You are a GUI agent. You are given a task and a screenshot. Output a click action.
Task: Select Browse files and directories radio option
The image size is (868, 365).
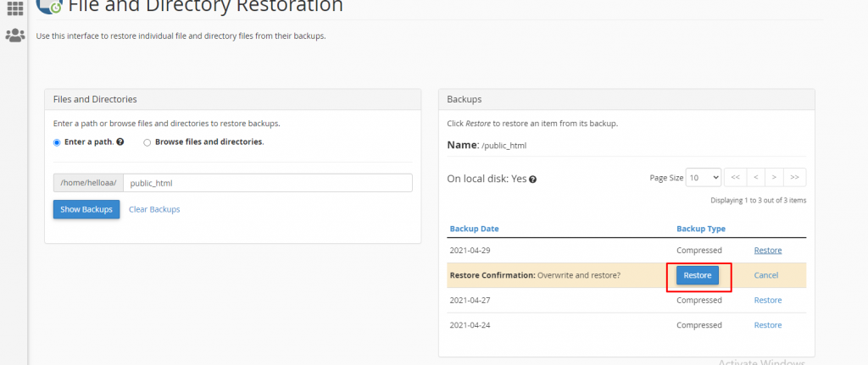pos(147,142)
